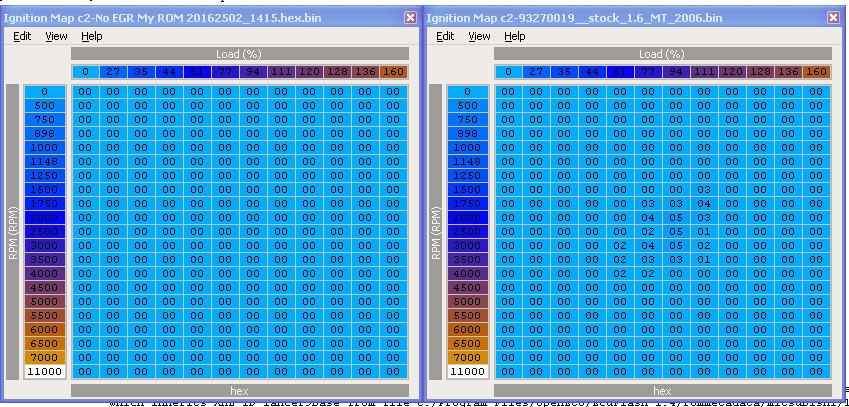Open Help menu in No EGR ROM window
The height and width of the screenshot is (407, 849).
pyautogui.click(x=91, y=36)
